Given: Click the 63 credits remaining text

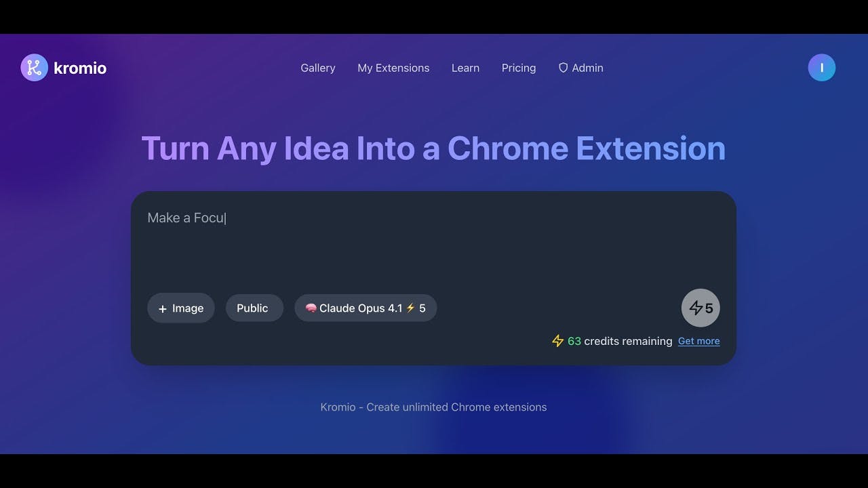Looking at the screenshot, I should pyautogui.click(x=620, y=341).
